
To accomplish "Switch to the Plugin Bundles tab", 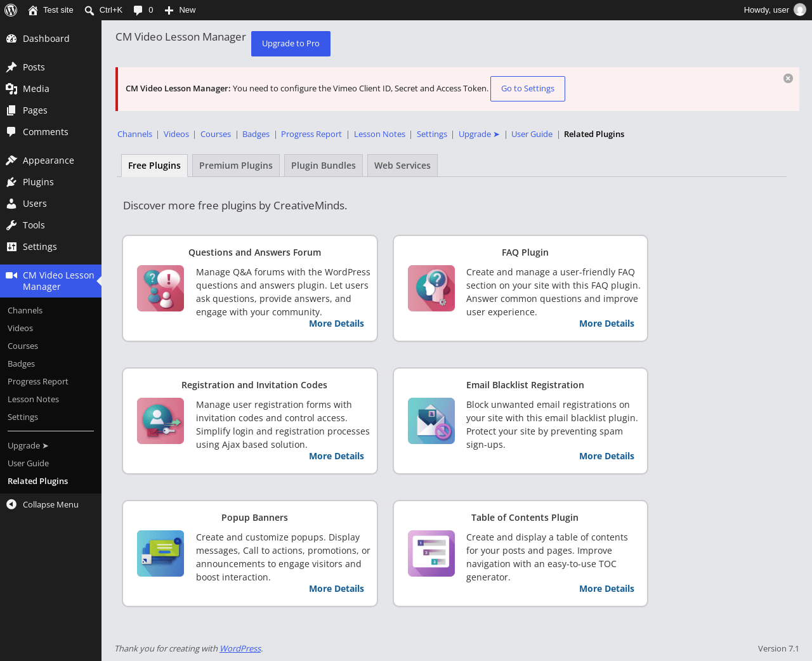I will pyautogui.click(x=324, y=166).
